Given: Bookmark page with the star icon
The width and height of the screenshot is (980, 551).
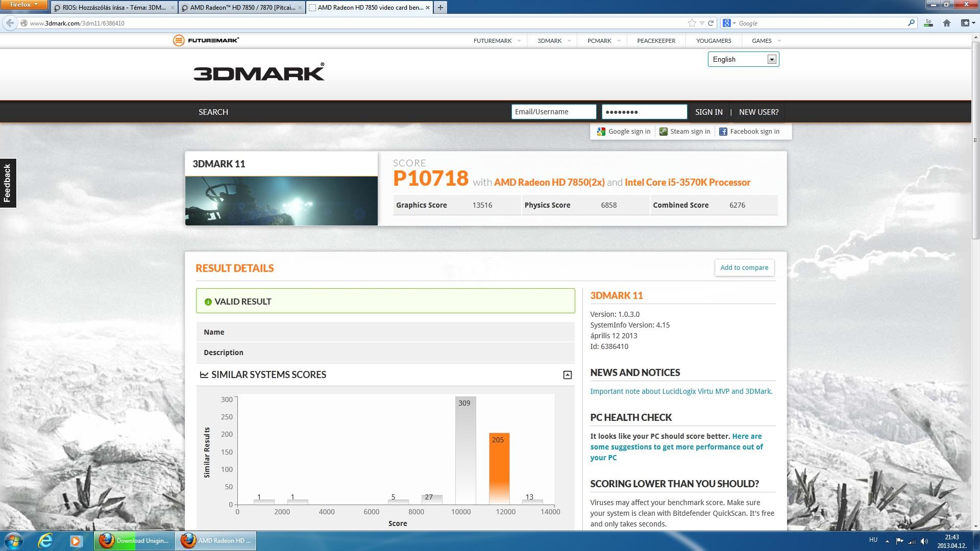Looking at the screenshot, I should [x=692, y=23].
